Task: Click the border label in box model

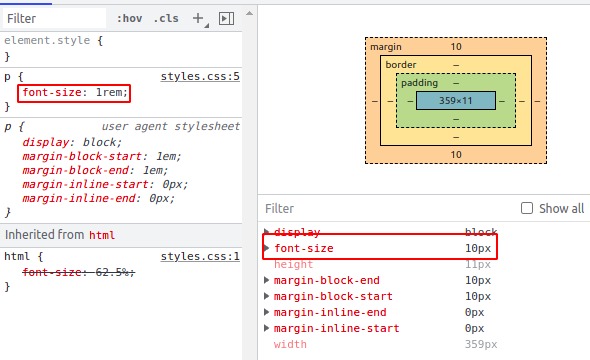Action: pyautogui.click(x=401, y=65)
